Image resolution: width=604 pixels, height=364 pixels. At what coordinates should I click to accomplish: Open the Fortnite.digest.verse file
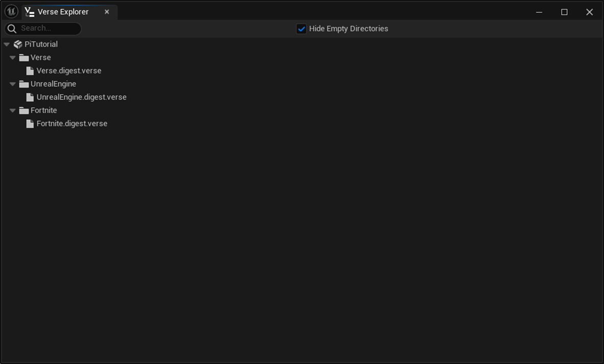71,124
